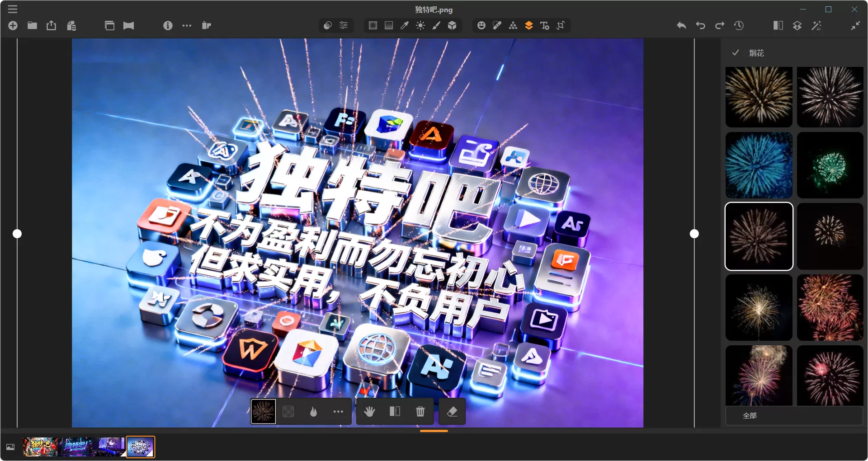Open the crop and rotate tool

pyautogui.click(x=561, y=26)
